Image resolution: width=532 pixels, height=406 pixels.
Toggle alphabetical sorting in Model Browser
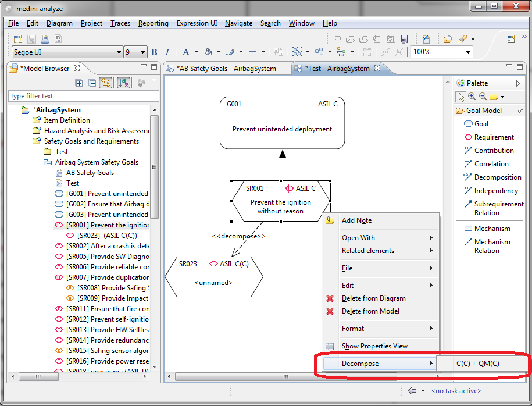click(123, 83)
